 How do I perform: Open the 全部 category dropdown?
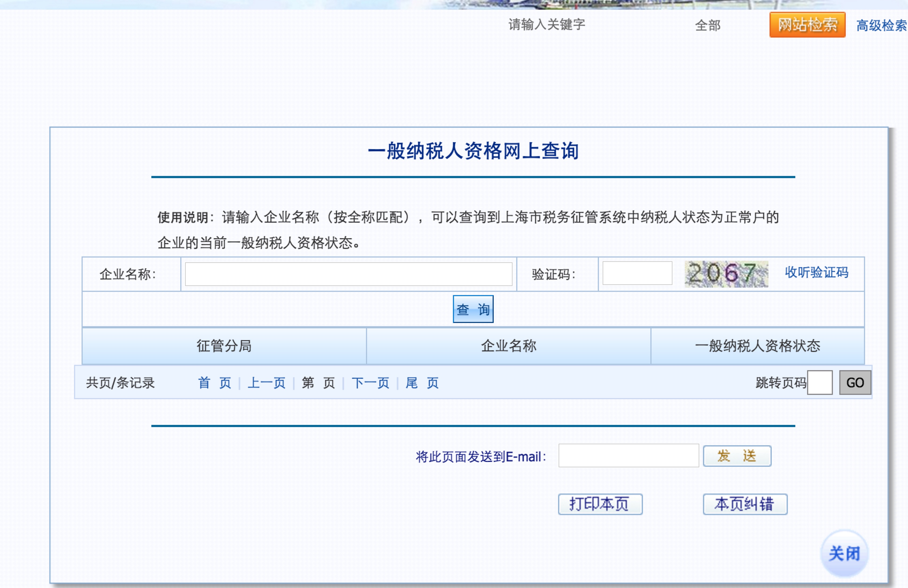click(x=708, y=25)
